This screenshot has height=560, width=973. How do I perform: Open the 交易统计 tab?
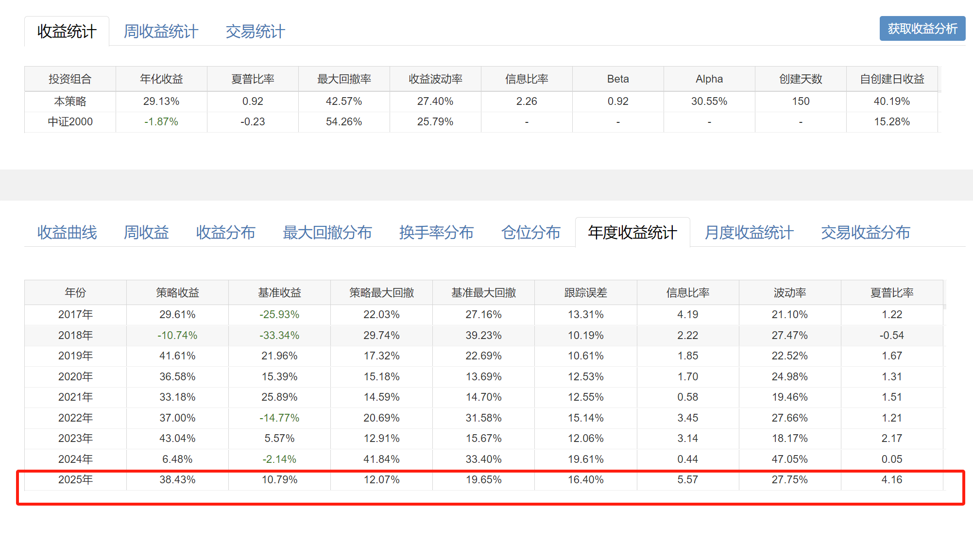pyautogui.click(x=255, y=32)
